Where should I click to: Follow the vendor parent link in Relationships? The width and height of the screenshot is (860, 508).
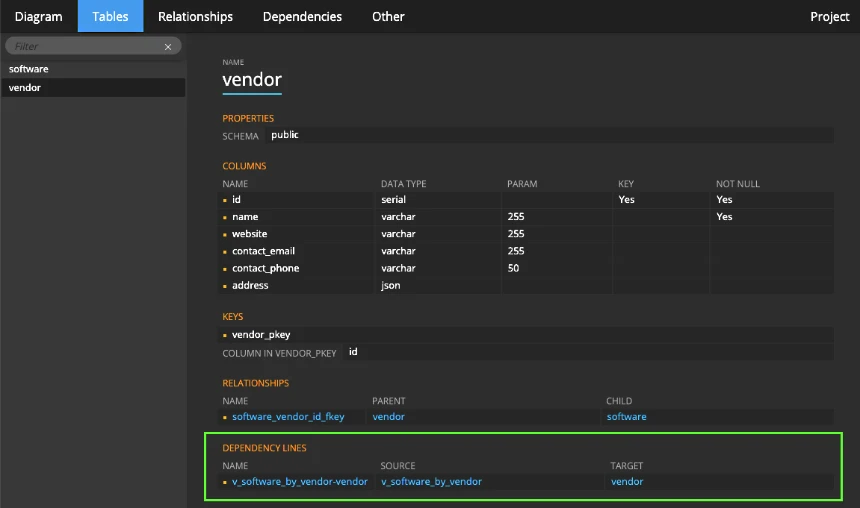pyautogui.click(x=388, y=416)
